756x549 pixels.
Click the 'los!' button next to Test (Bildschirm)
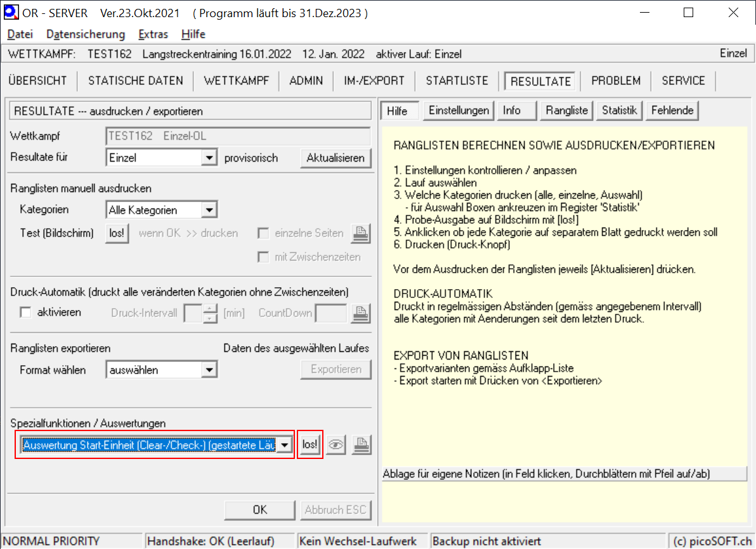[x=117, y=233]
